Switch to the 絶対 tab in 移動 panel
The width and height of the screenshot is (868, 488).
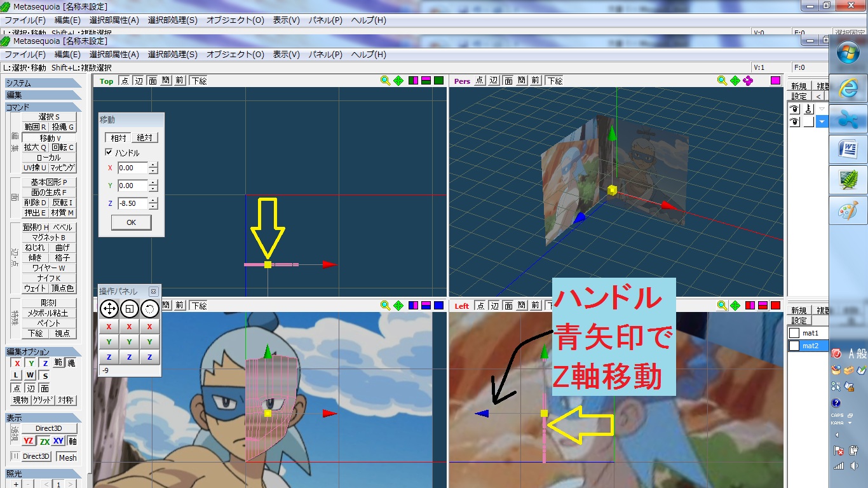point(144,138)
